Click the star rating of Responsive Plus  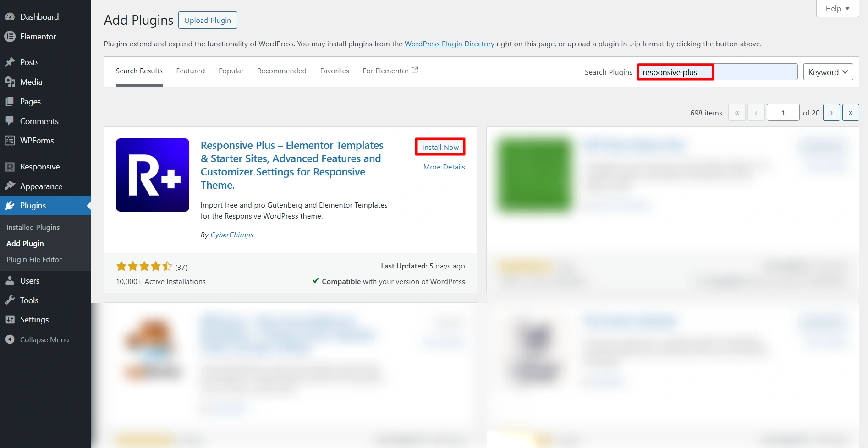(144, 267)
